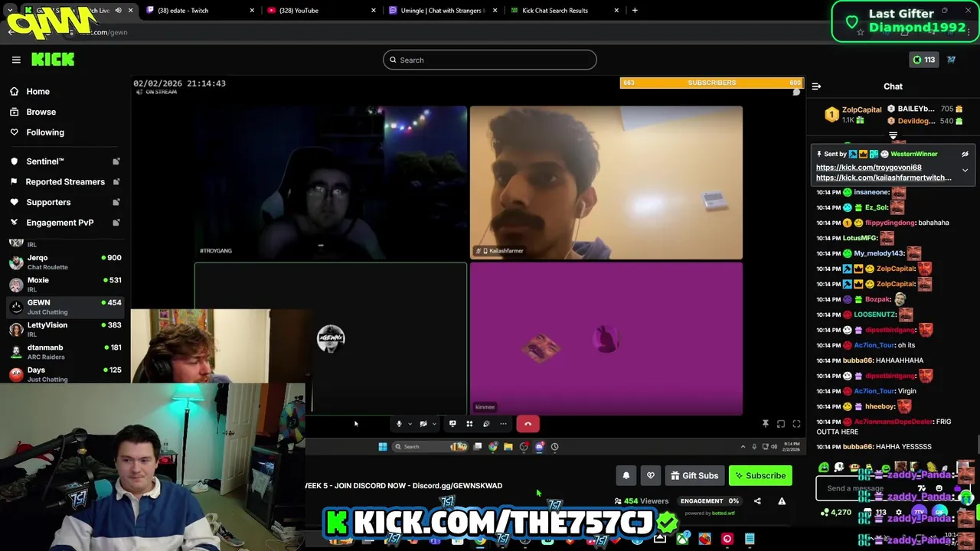Click the notification bell button
The image size is (980, 551).
(626, 475)
